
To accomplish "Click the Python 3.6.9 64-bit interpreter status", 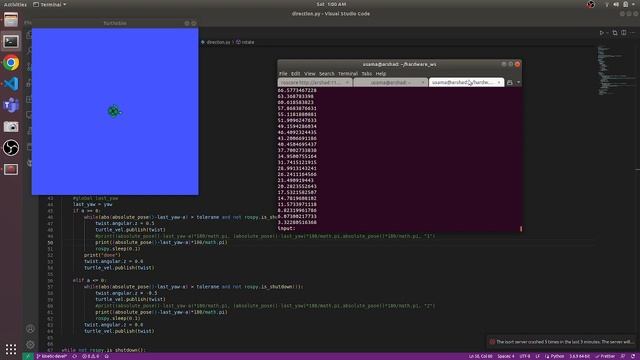I will point(579,356).
